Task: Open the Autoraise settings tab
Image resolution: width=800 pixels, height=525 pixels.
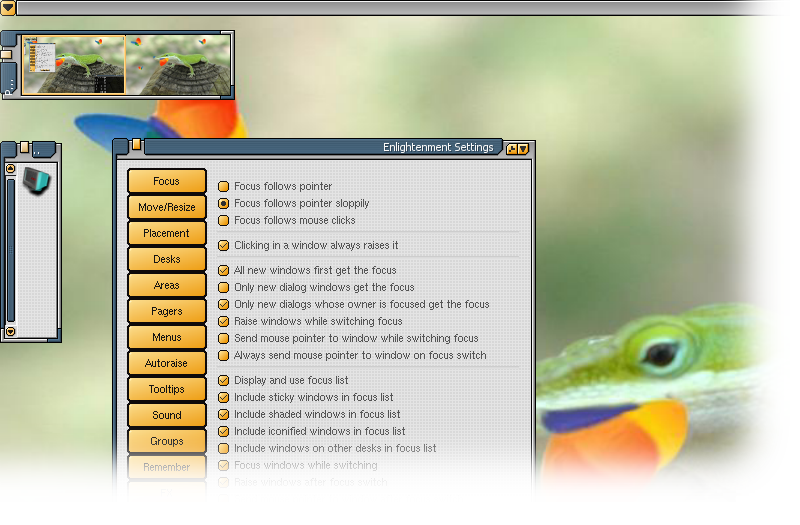Action: 167,363
